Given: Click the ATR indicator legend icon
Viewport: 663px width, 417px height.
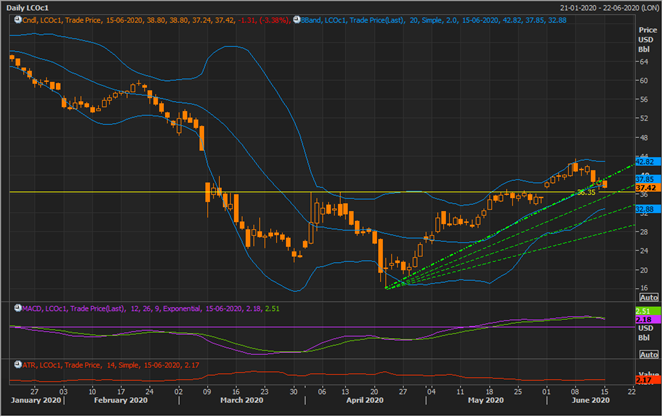Looking at the screenshot, I should 17,365.
